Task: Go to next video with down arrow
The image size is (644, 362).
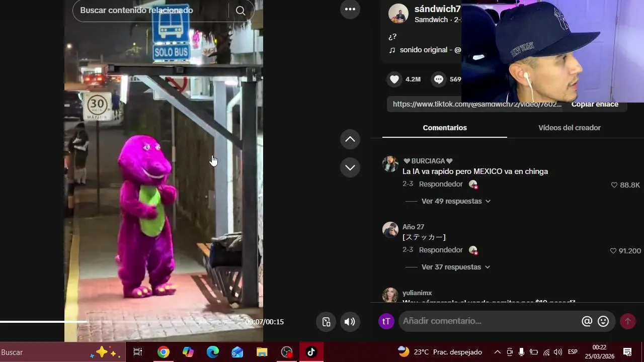Action: (350, 167)
